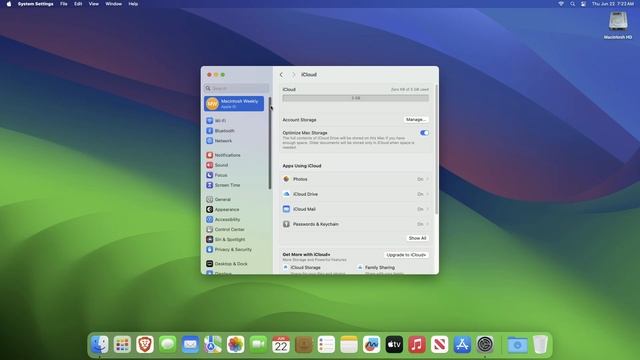
Task: Go back with the back arrow
Action: pyautogui.click(x=281, y=75)
